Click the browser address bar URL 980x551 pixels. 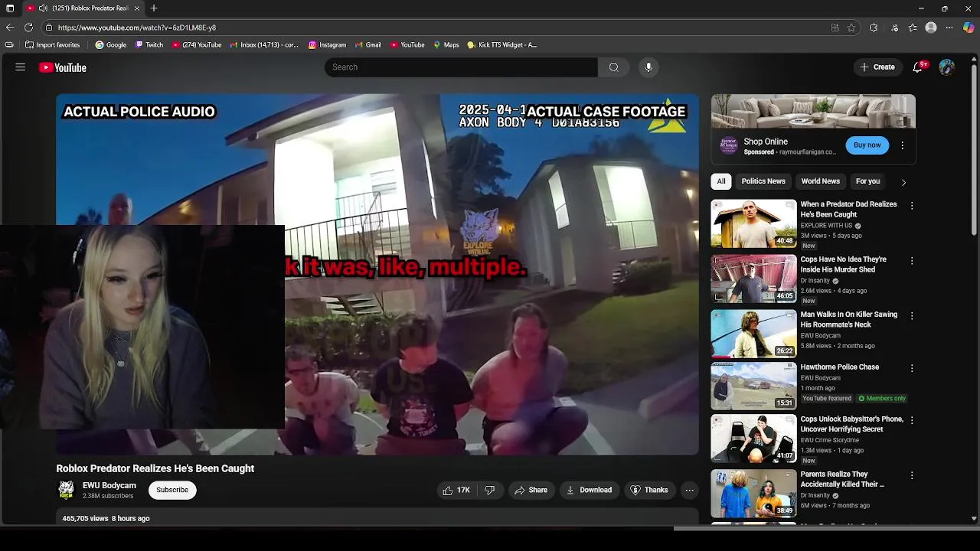click(137, 28)
